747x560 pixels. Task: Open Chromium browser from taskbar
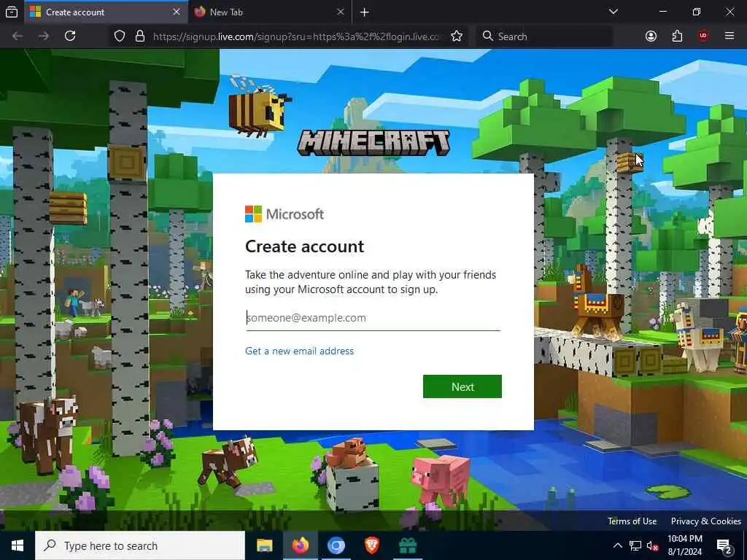(336, 545)
